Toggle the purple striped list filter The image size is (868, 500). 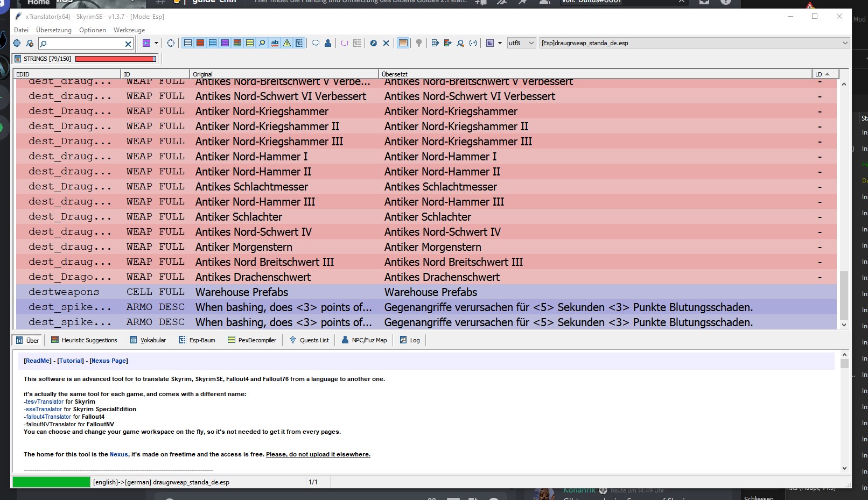[x=225, y=43]
